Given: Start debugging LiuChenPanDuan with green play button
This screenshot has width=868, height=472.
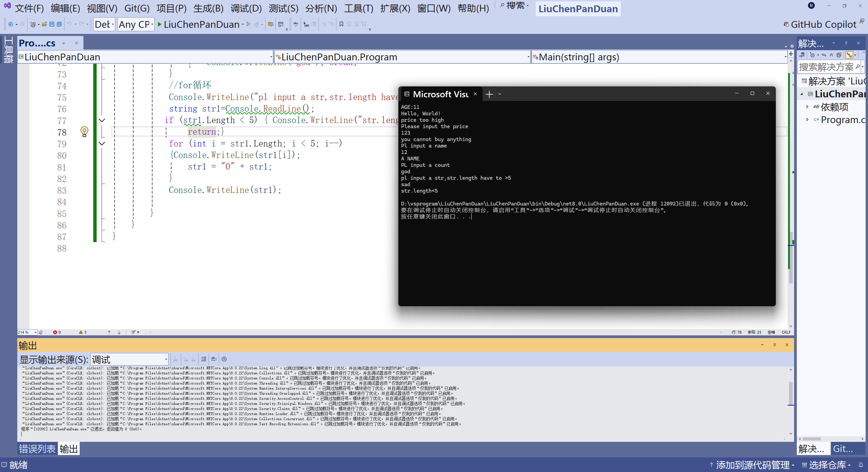Looking at the screenshot, I should pos(160,24).
